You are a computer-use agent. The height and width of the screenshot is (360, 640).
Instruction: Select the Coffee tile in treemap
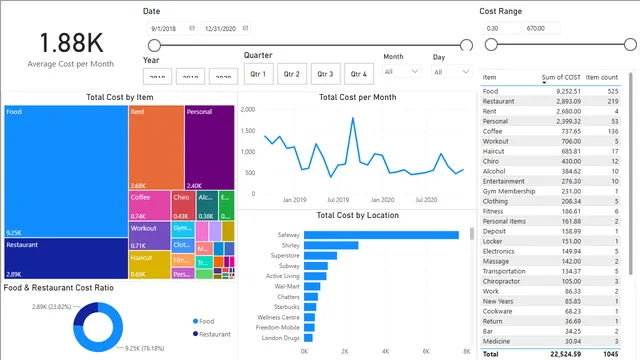click(149, 206)
